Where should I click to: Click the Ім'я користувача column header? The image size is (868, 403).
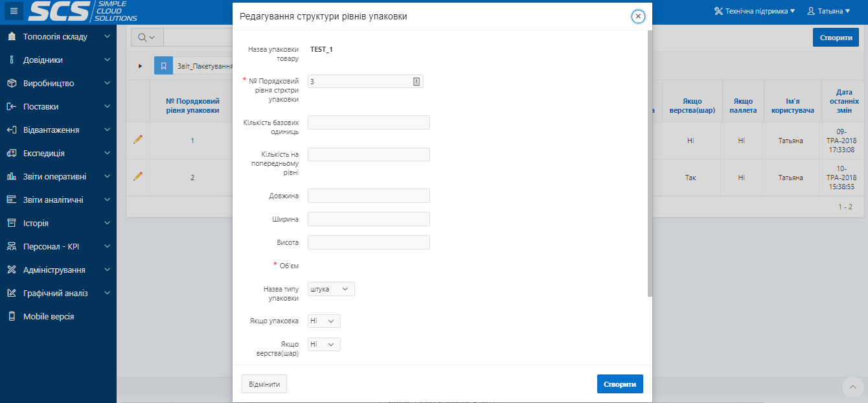click(x=792, y=106)
